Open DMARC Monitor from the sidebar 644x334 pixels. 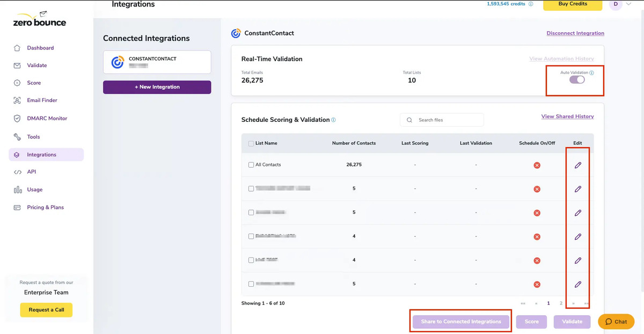click(x=17, y=118)
